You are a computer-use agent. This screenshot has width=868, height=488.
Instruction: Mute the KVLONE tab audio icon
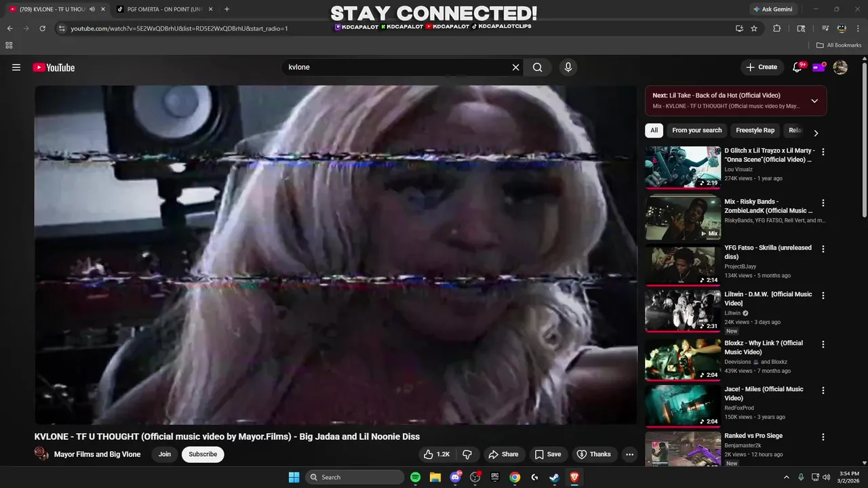(x=92, y=9)
